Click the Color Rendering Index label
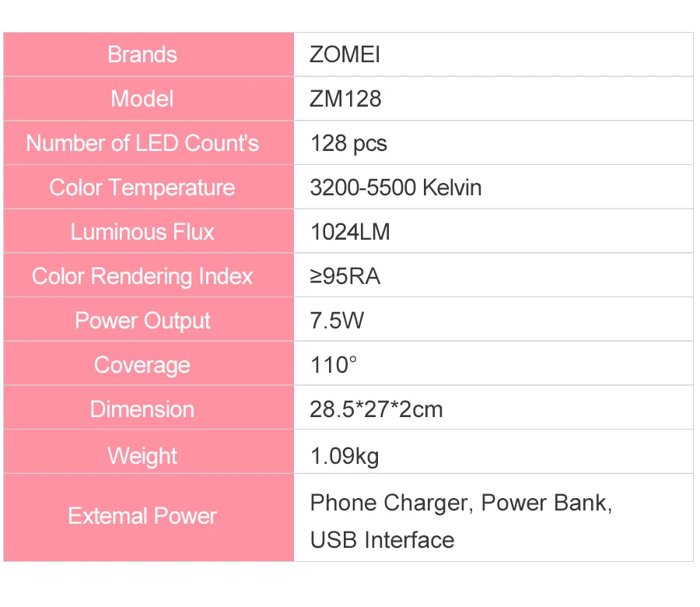The height and width of the screenshot is (607, 700). tap(142, 276)
